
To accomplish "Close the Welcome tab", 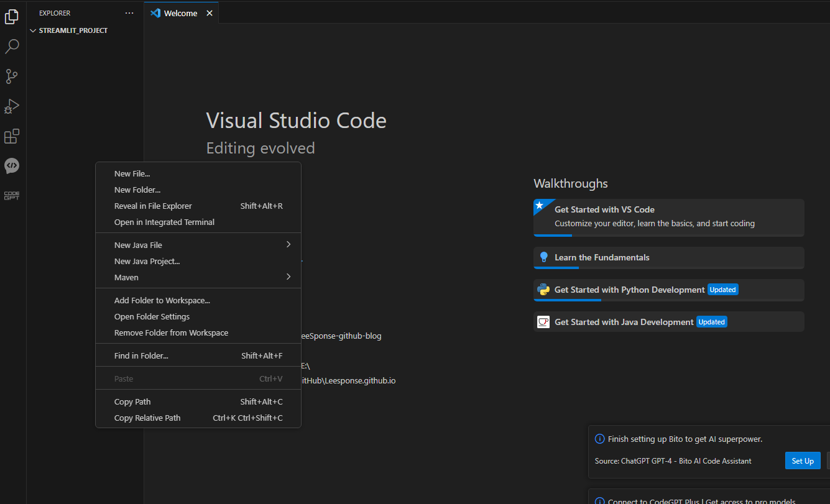I will pyautogui.click(x=210, y=13).
